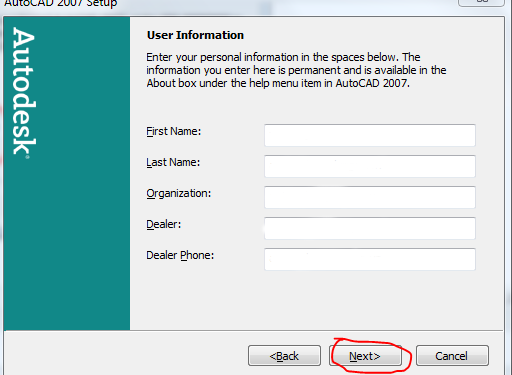
Task: Click the personal information description paragraph
Action: 296,70
